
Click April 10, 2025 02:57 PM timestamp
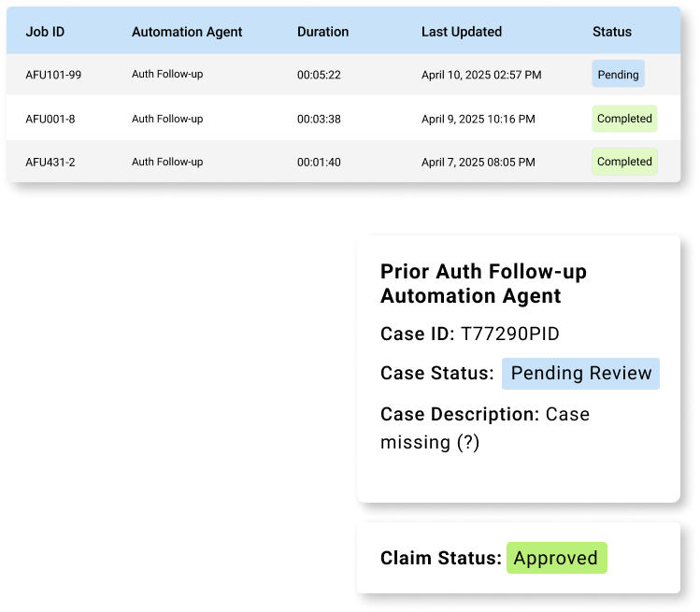coord(481,75)
